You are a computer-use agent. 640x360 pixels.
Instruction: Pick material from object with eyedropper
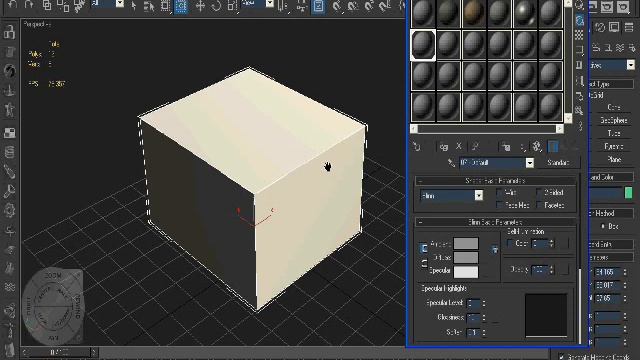(x=451, y=163)
